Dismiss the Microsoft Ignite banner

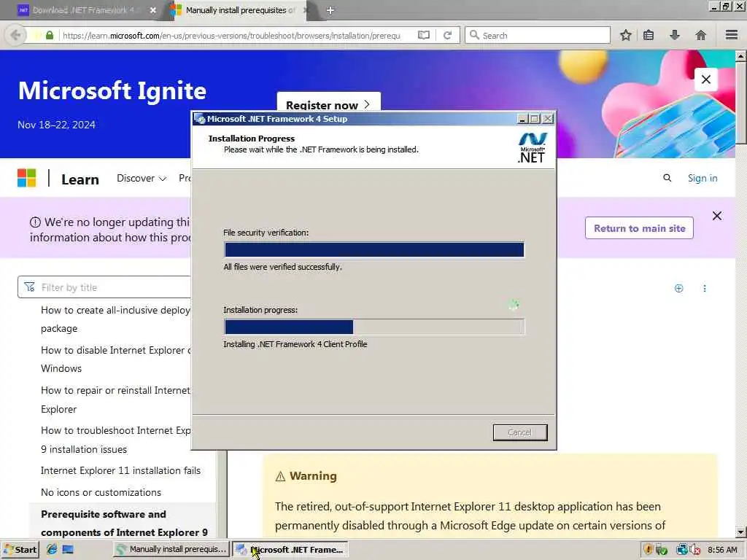point(706,79)
